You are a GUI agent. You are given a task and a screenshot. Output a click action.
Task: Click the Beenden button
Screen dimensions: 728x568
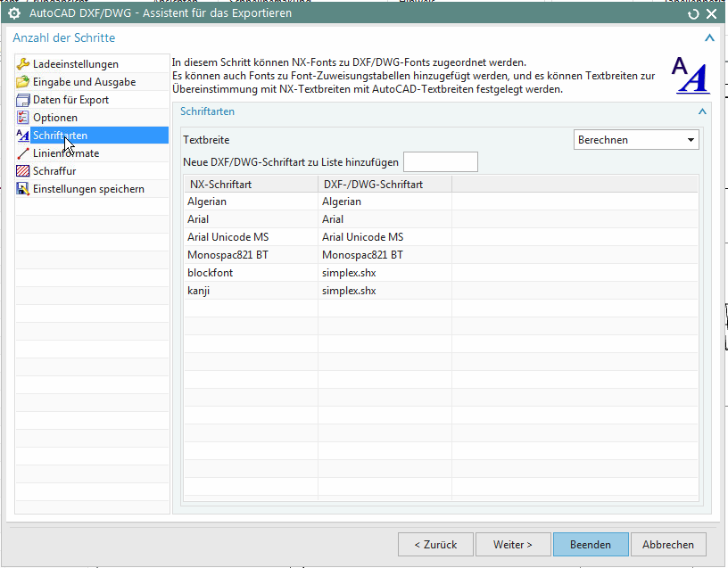point(591,544)
